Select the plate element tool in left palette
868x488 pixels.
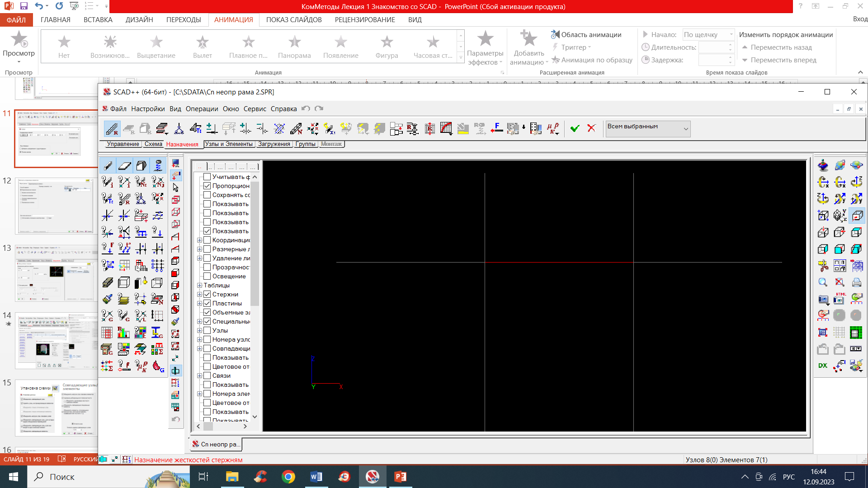click(124, 166)
